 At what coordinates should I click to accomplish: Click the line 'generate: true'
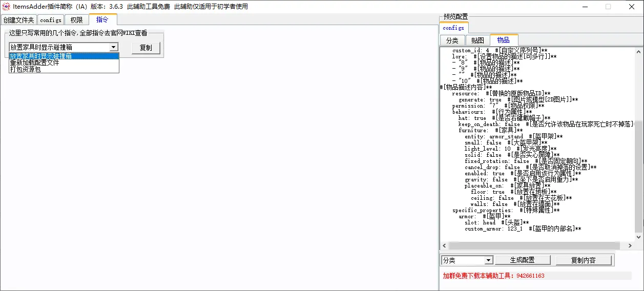click(x=518, y=99)
